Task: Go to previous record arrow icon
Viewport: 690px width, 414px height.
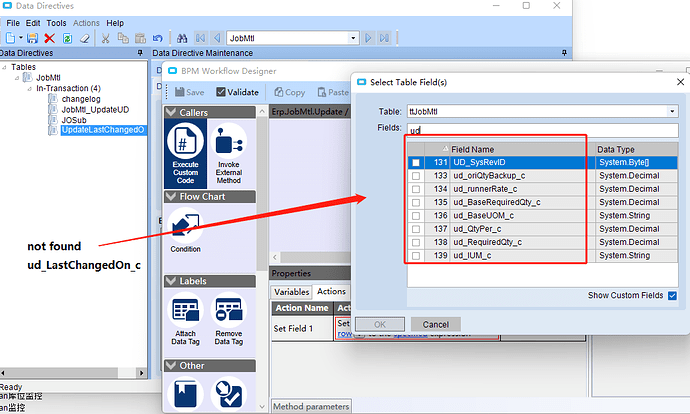Action: pyautogui.click(x=217, y=38)
